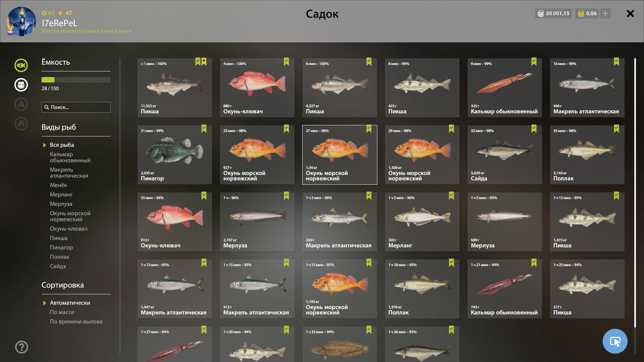
Task: Select sorting option По массе
Action: pyautogui.click(x=62, y=312)
